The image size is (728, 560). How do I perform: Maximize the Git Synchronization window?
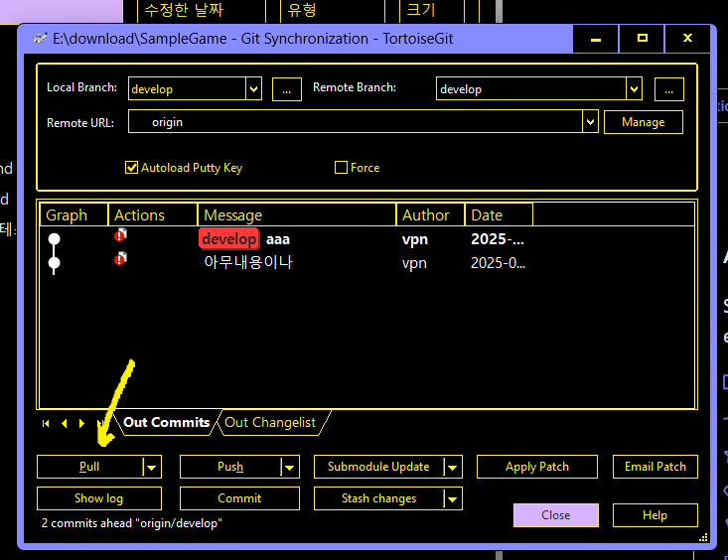coord(643,39)
